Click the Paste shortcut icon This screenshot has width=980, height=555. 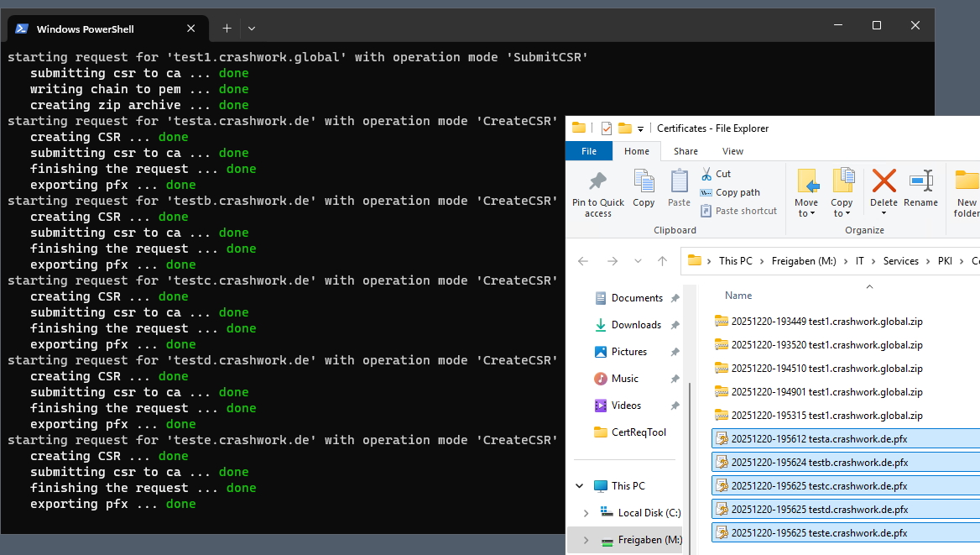[x=707, y=211]
